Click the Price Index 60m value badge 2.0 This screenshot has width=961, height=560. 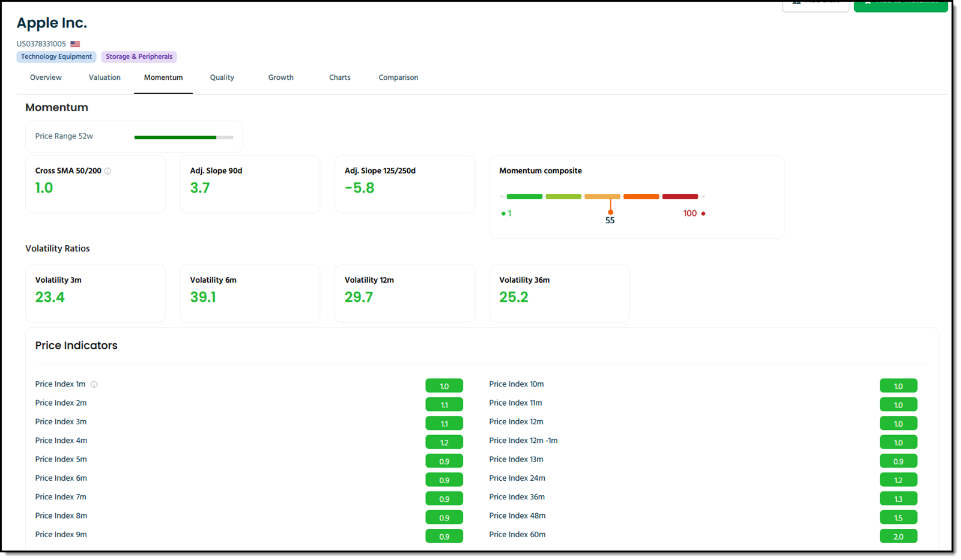[898, 536]
